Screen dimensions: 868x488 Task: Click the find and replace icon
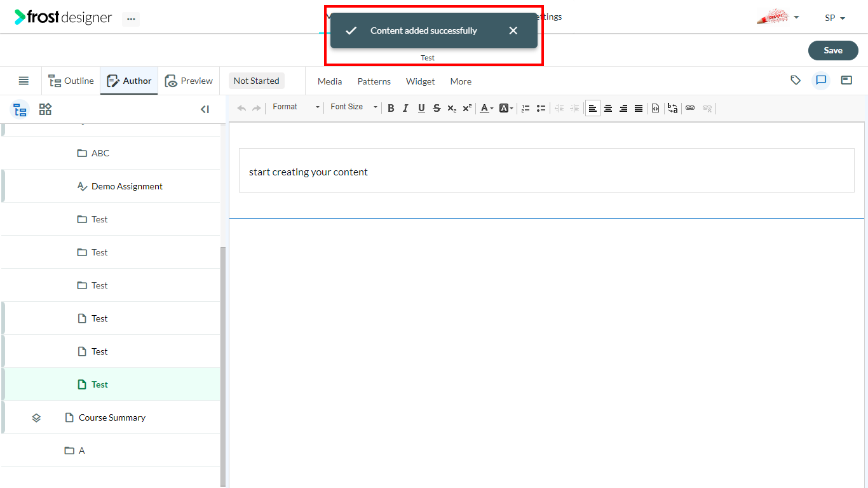(672, 108)
